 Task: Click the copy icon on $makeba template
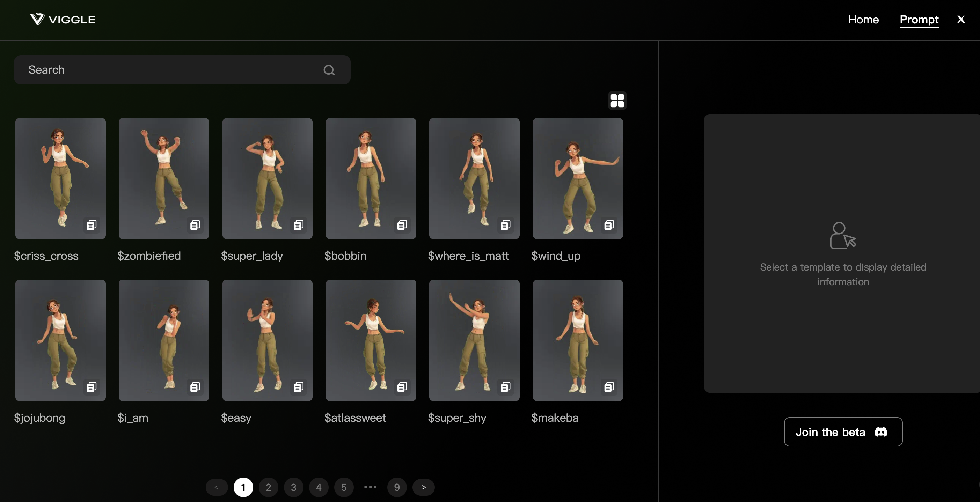(609, 387)
